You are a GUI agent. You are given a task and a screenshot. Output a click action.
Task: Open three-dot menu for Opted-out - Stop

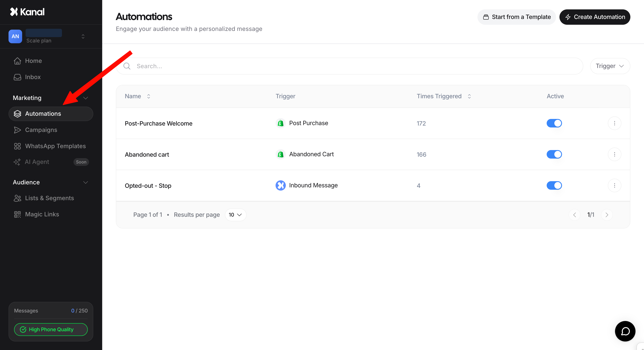tap(614, 185)
